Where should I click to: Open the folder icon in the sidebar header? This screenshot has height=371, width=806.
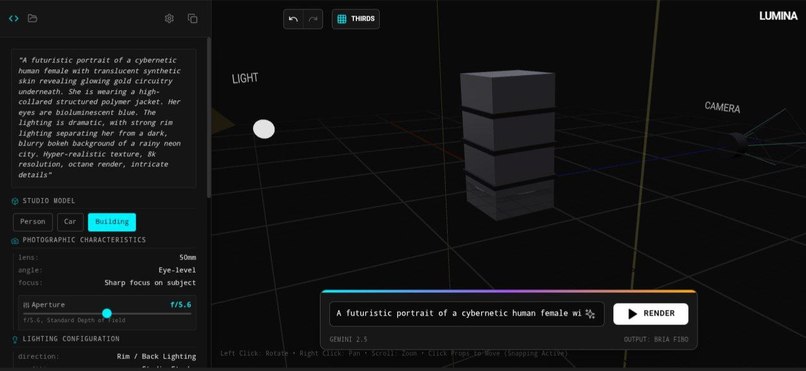click(x=32, y=18)
